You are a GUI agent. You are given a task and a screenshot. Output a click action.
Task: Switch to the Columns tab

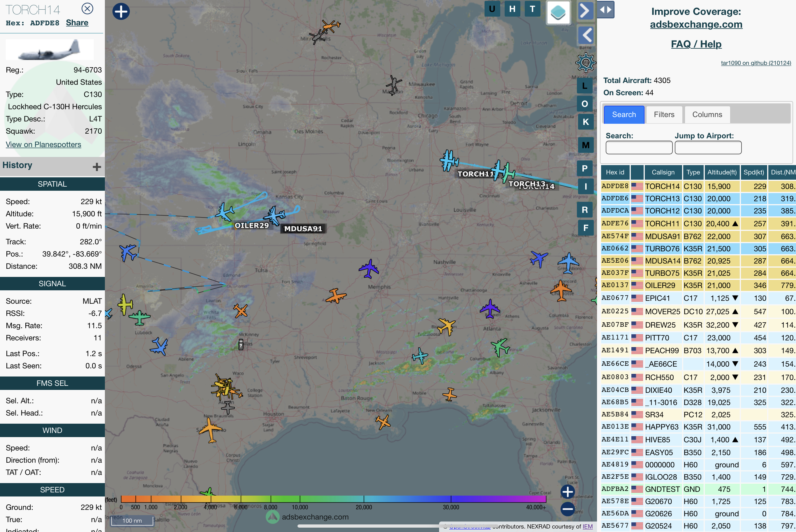tap(707, 115)
